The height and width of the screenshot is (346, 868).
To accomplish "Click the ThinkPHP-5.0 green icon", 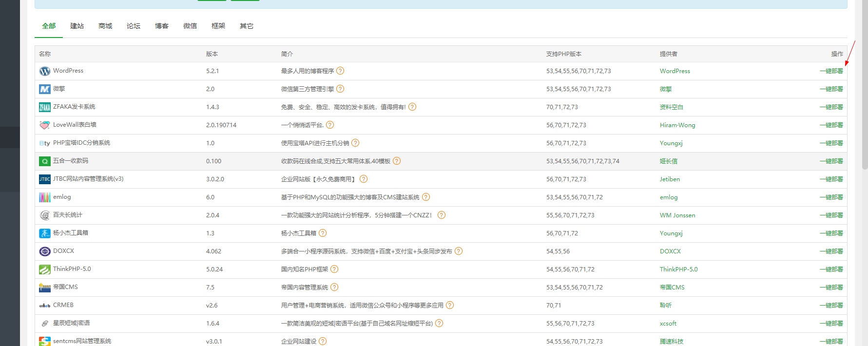I will pyautogui.click(x=45, y=269).
